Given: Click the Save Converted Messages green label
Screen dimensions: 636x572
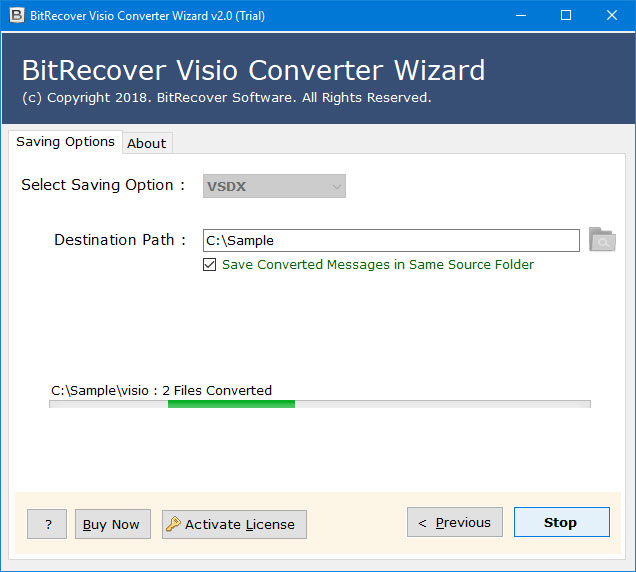Looking at the screenshot, I should (378, 264).
